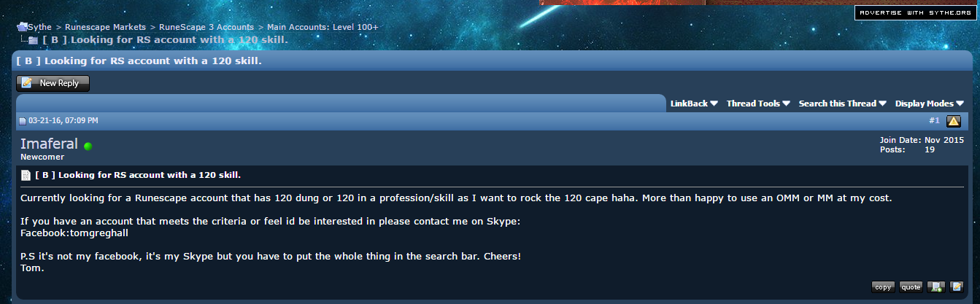Click the multi-quote icon beside quote button
The width and height of the screenshot is (980, 304).
935,287
